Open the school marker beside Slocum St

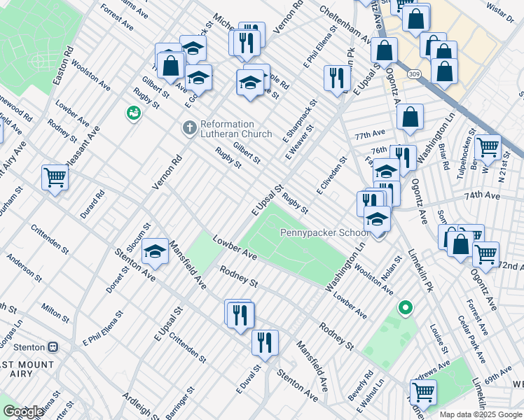155,252
